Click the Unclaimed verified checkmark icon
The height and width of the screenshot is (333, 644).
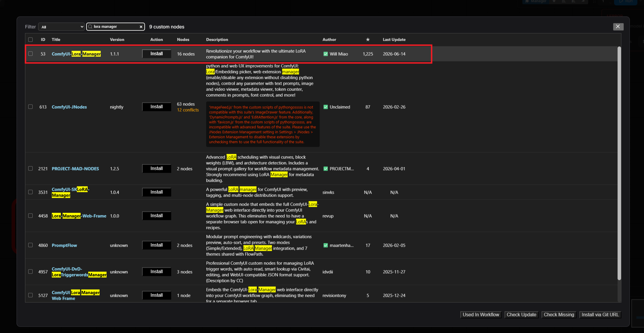point(325,107)
